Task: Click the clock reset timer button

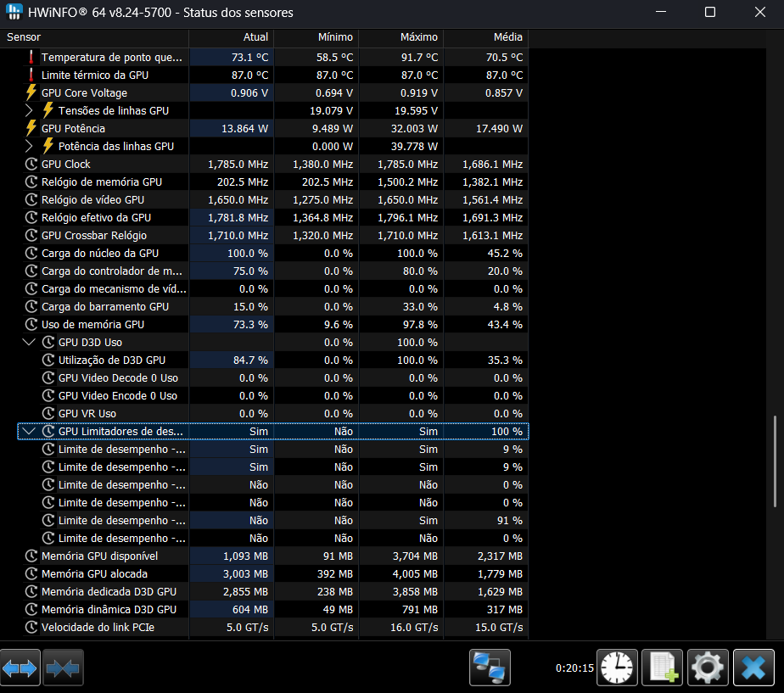Action: (x=617, y=668)
